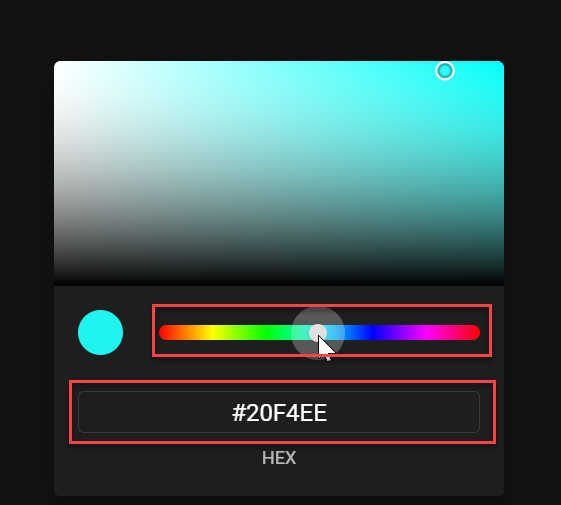Click the hex input field showing #20F4EE

click(x=279, y=412)
